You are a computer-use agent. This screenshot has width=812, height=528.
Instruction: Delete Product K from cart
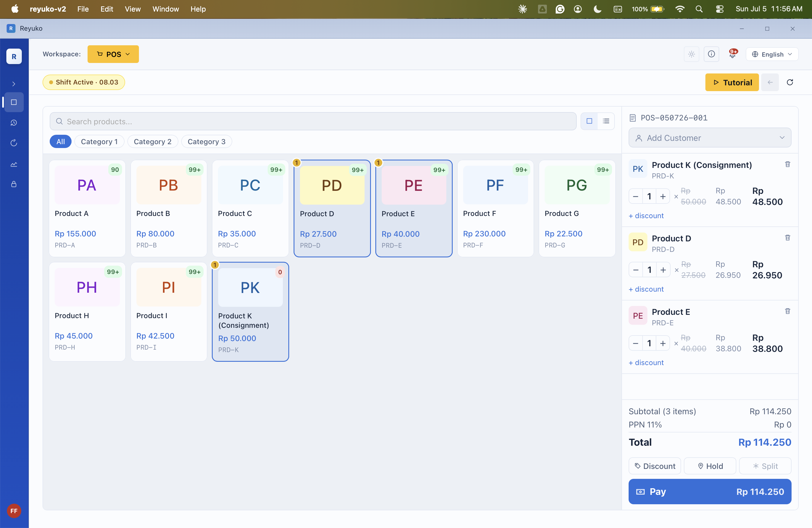coord(787,164)
